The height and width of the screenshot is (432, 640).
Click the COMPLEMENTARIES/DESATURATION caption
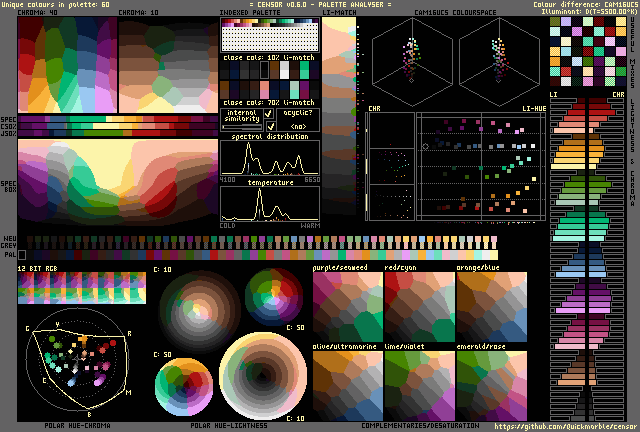[x=420, y=425]
